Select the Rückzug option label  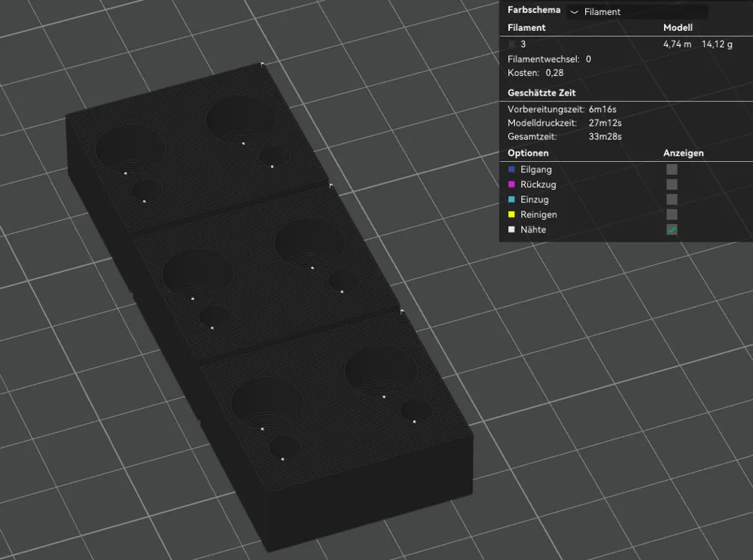pos(538,184)
